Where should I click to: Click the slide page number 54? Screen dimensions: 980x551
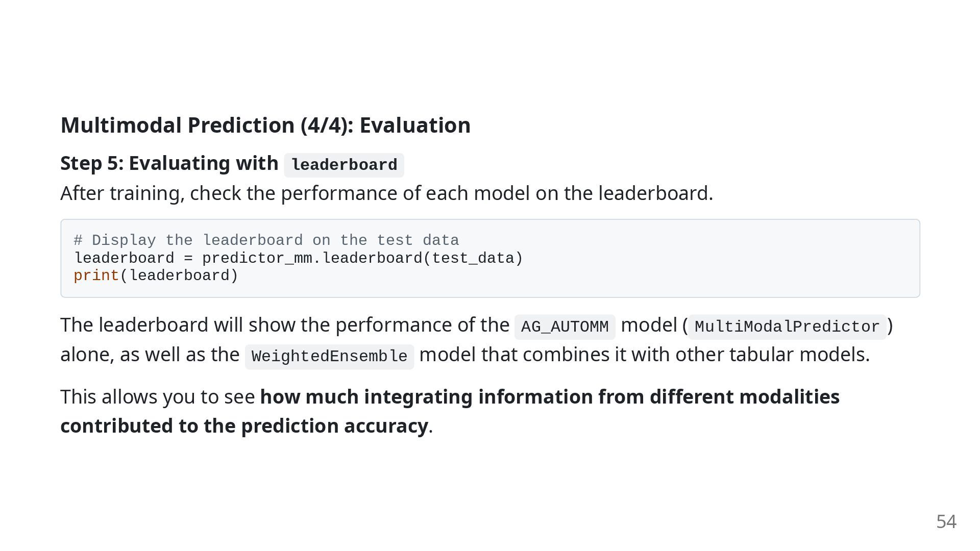[946, 521]
